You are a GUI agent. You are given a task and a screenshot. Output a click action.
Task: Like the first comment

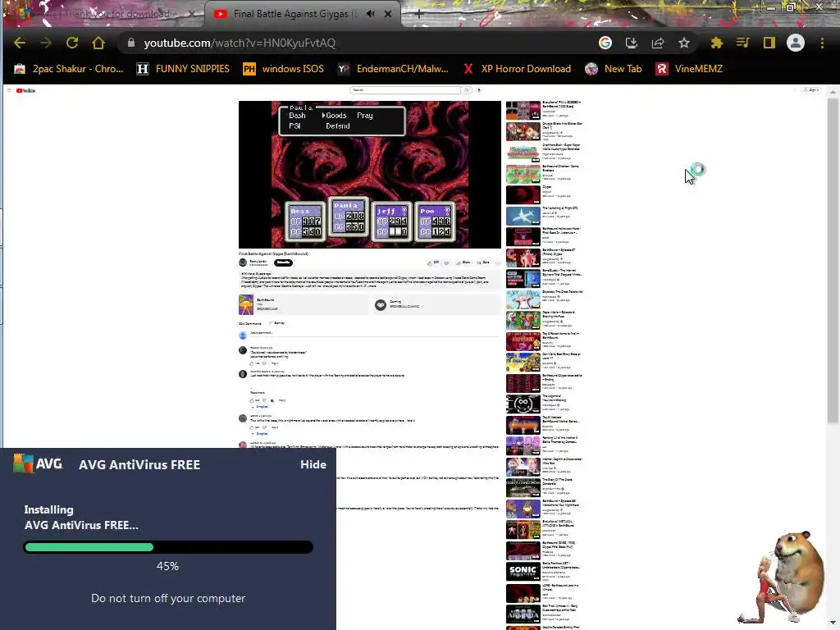click(253, 363)
